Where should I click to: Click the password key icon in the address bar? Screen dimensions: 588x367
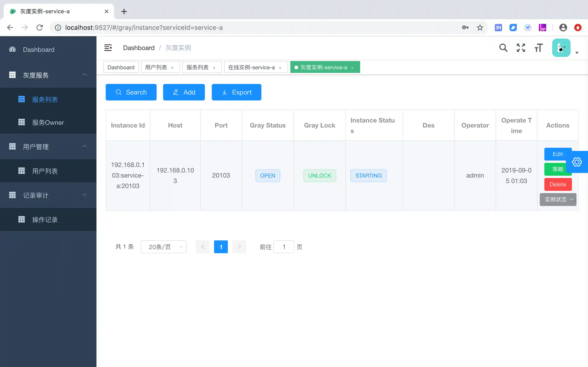465,28
